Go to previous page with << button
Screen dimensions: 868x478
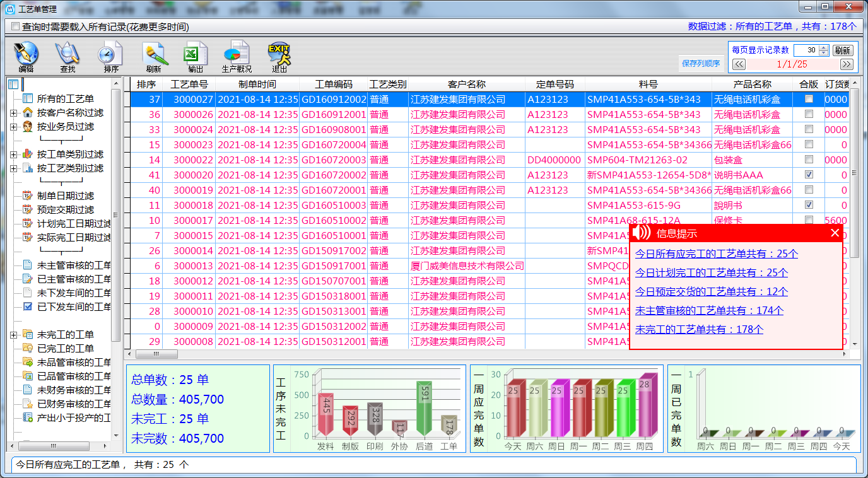pyautogui.click(x=739, y=64)
